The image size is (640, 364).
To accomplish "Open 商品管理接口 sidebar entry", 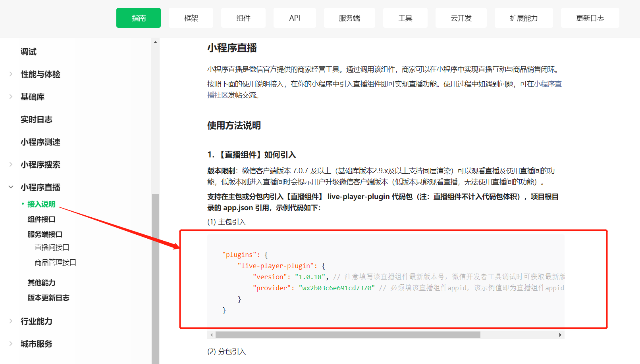I will [55, 262].
